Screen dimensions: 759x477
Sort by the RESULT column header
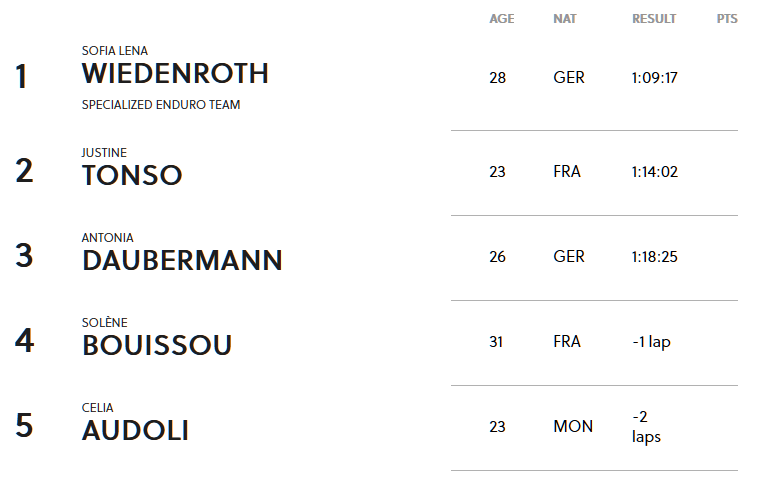(654, 19)
